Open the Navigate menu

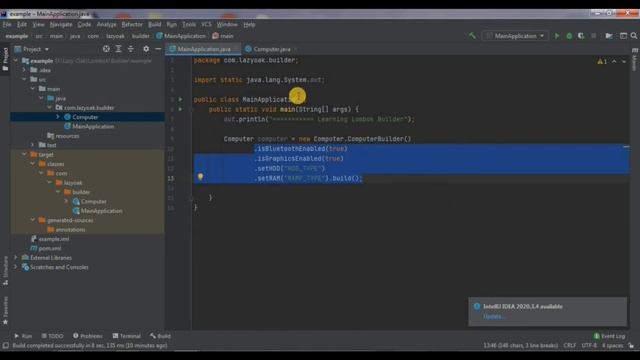click(x=61, y=24)
